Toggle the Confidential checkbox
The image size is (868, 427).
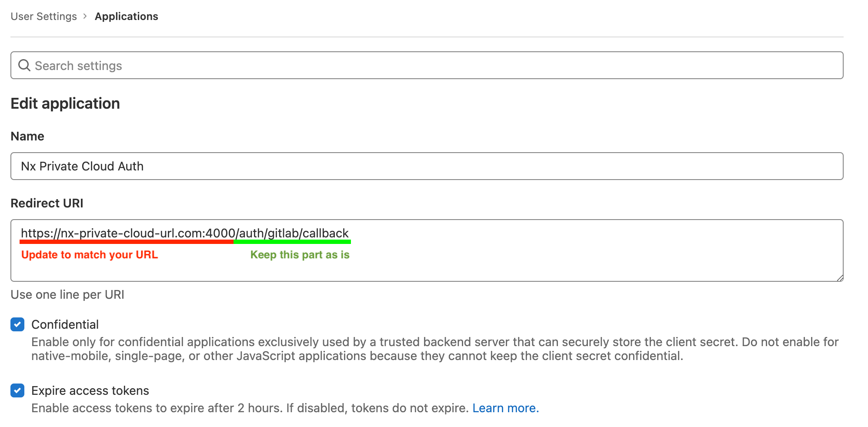pos(17,324)
